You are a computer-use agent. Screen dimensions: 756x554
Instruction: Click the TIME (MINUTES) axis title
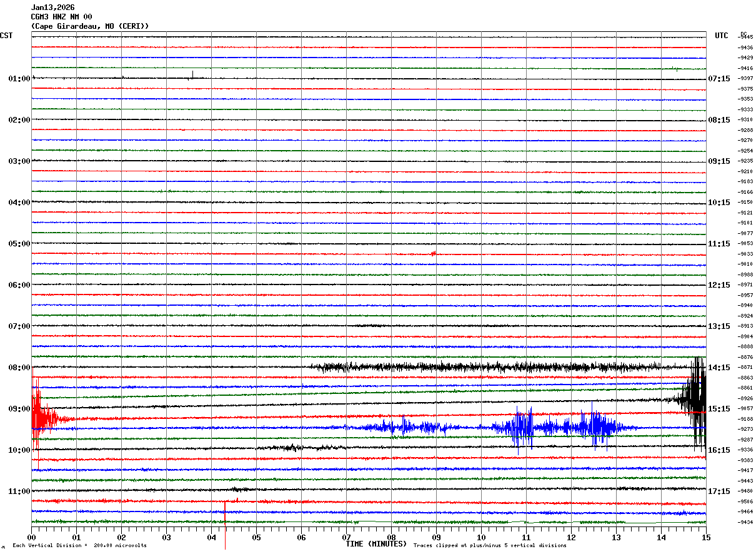pyautogui.click(x=376, y=544)
